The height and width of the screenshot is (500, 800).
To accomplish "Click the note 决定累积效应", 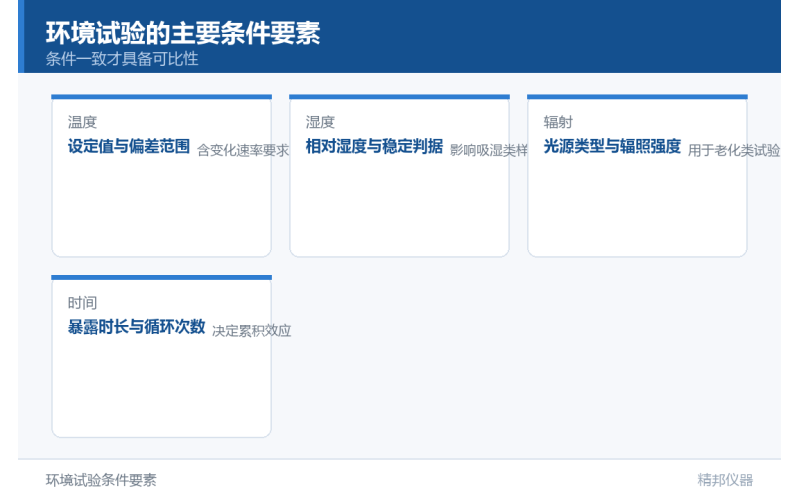I will coord(252,331).
